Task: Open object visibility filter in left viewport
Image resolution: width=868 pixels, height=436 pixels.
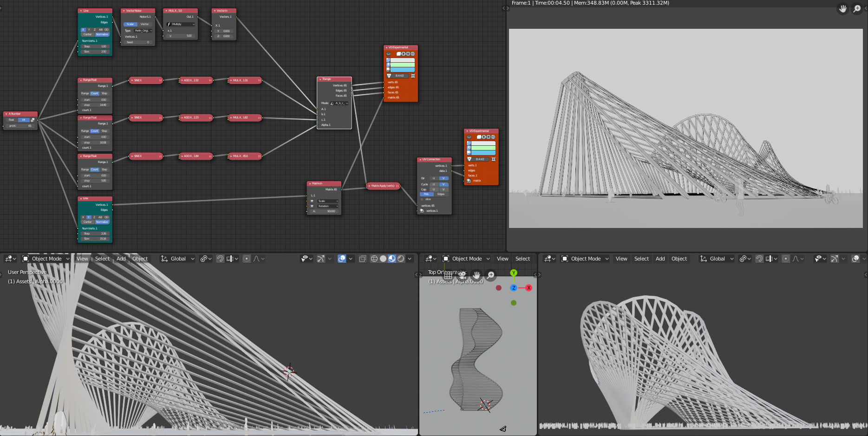Action: click(x=307, y=259)
